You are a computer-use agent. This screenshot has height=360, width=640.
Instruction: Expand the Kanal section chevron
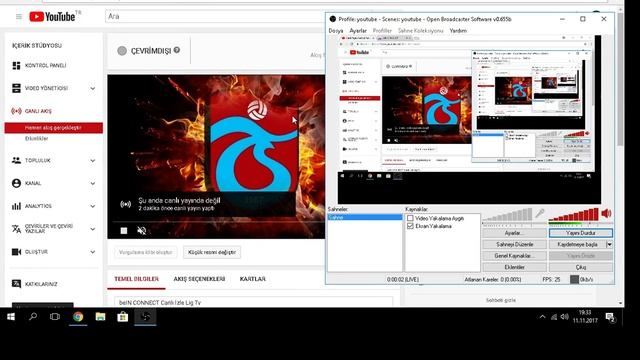tap(93, 183)
